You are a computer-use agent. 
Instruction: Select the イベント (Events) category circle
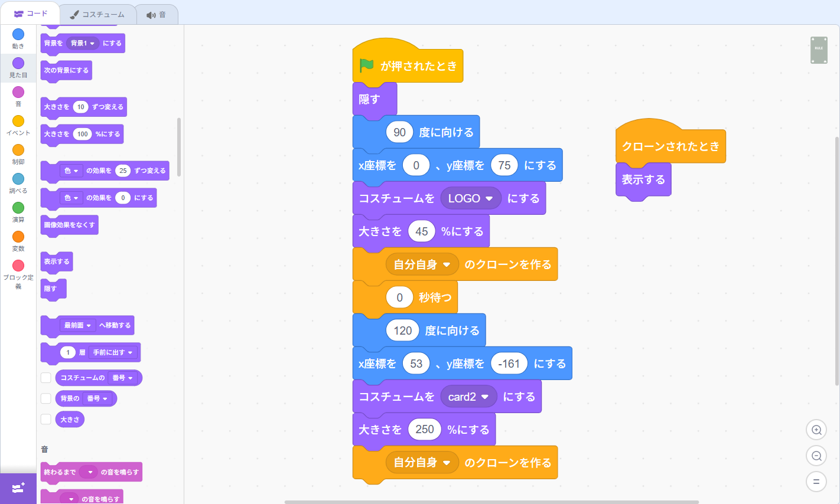(18, 121)
